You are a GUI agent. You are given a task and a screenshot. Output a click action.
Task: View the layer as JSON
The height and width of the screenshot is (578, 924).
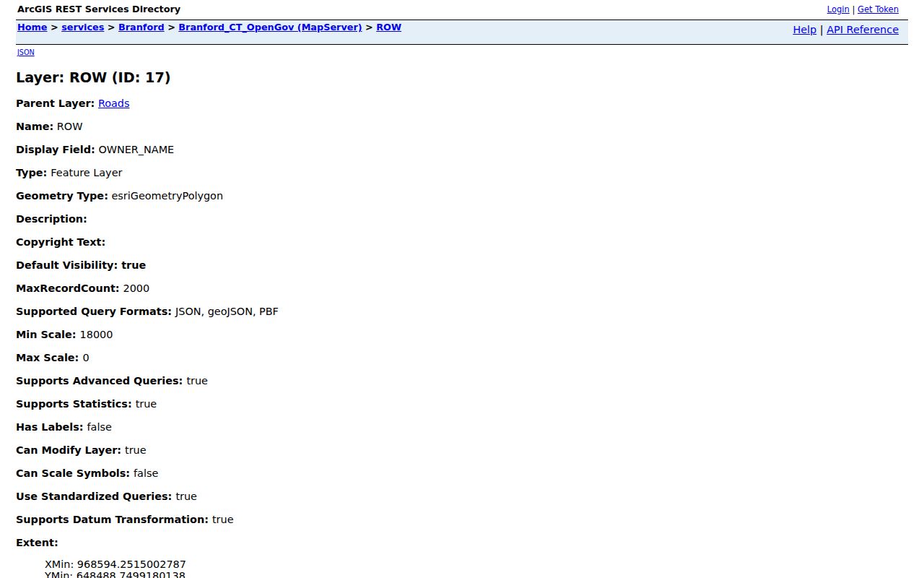(25, 52)
